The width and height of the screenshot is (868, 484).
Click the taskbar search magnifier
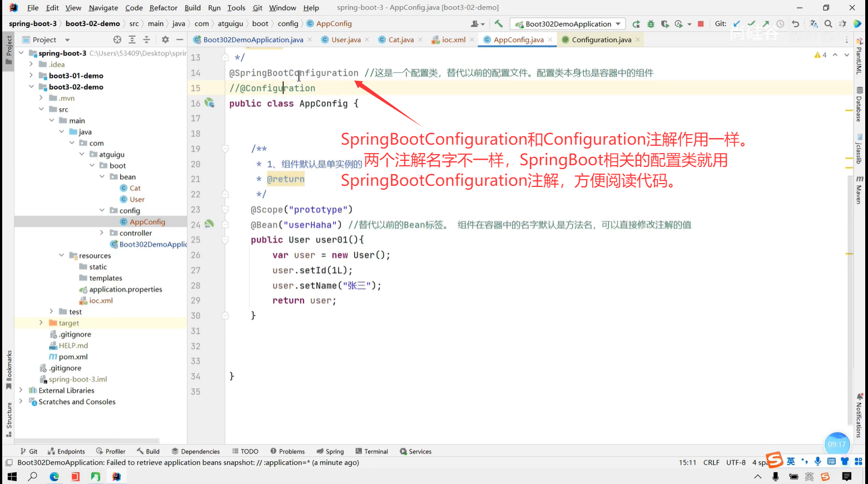click(x=33, y=477)
